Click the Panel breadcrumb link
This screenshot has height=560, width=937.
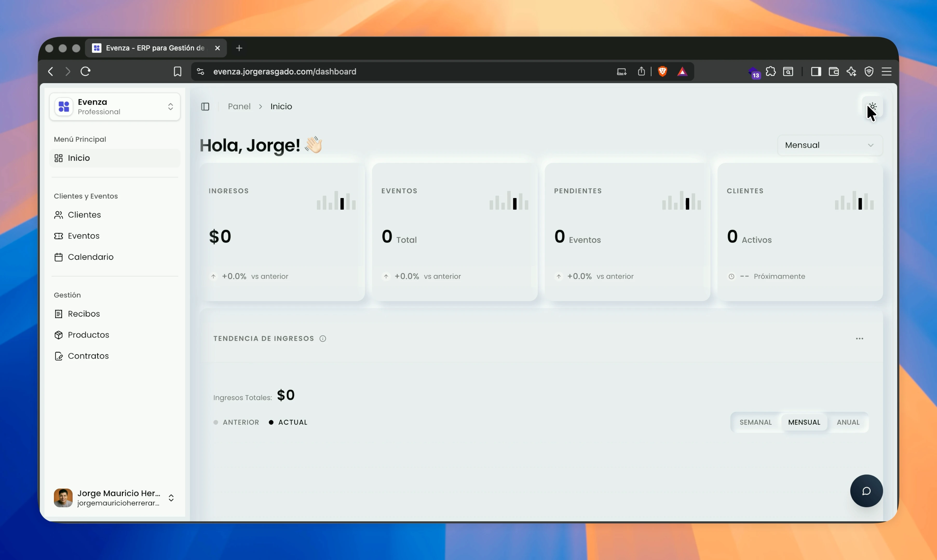240,106
